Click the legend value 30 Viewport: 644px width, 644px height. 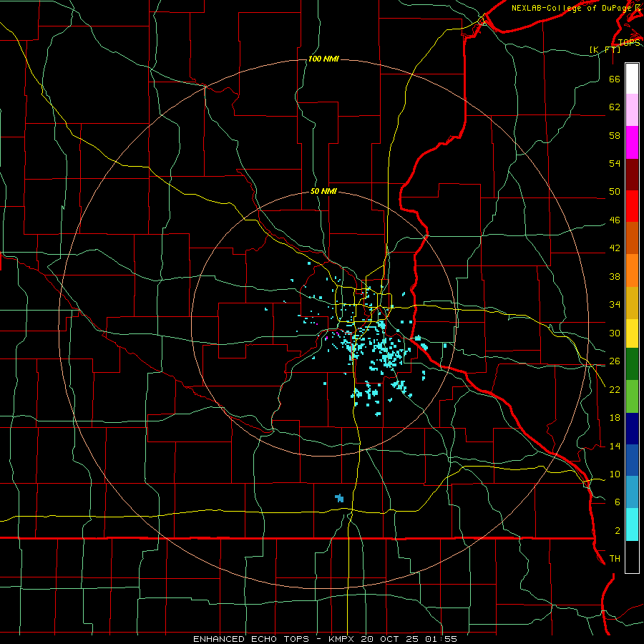[x=615, y=333]
